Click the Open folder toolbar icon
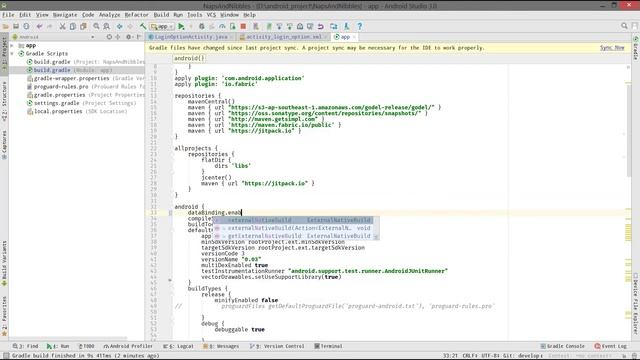The image size is (640, 360). (5, 27)
